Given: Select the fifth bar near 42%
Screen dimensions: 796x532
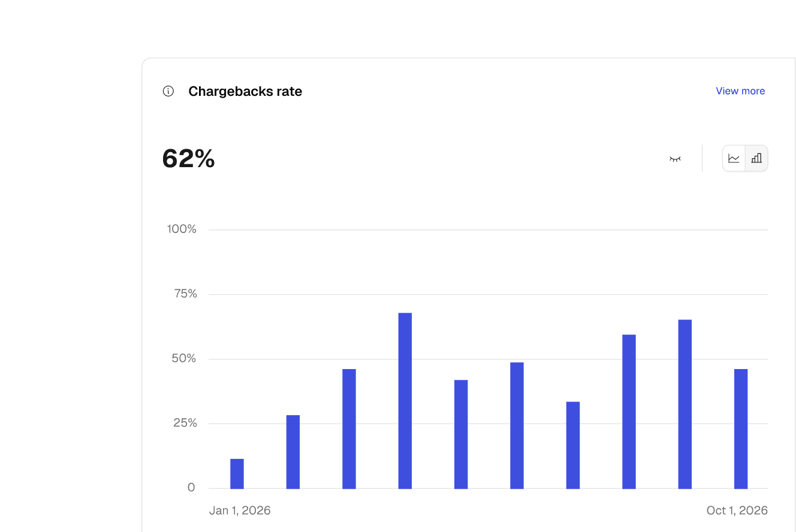Looking at the screenshot, I should 461,434.
